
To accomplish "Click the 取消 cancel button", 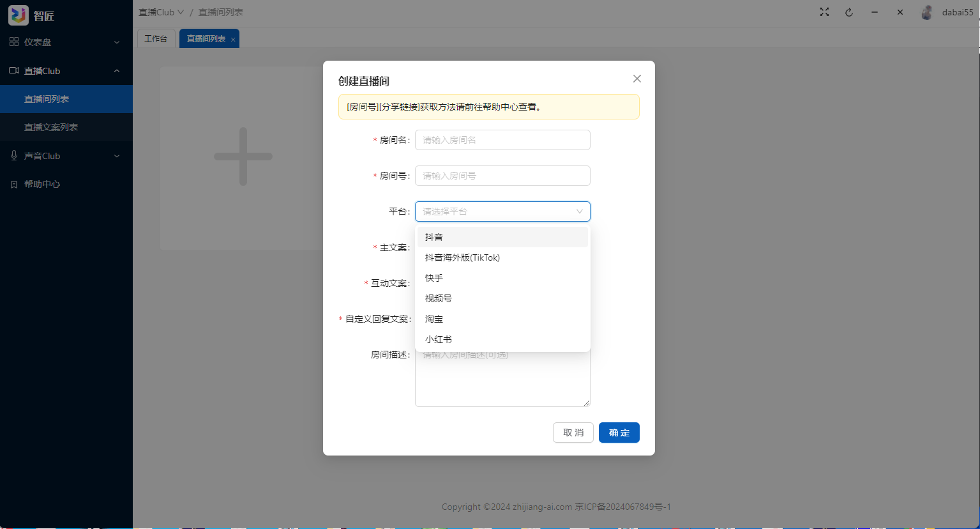I will tap(573, 433).
